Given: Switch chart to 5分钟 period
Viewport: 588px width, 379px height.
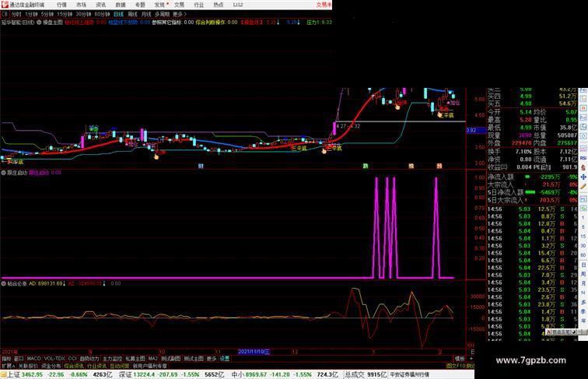Looking at the screenshot, I should tap(47, 14).
